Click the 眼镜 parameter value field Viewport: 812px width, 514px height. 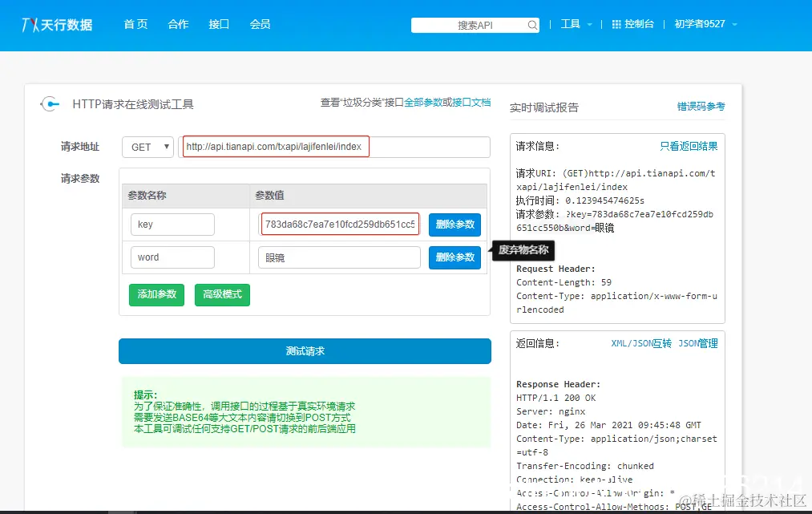point(339,257)
